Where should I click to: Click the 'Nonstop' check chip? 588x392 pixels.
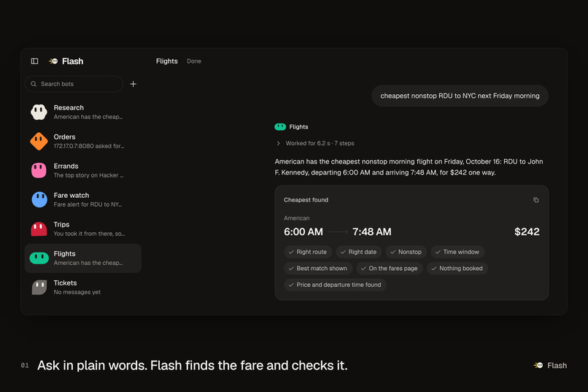tap(406, 252)
